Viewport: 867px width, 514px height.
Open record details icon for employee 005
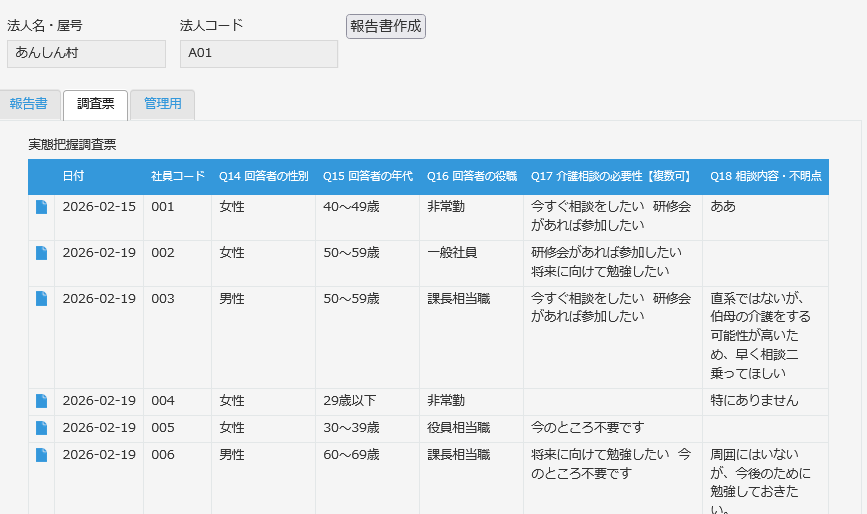41,428
